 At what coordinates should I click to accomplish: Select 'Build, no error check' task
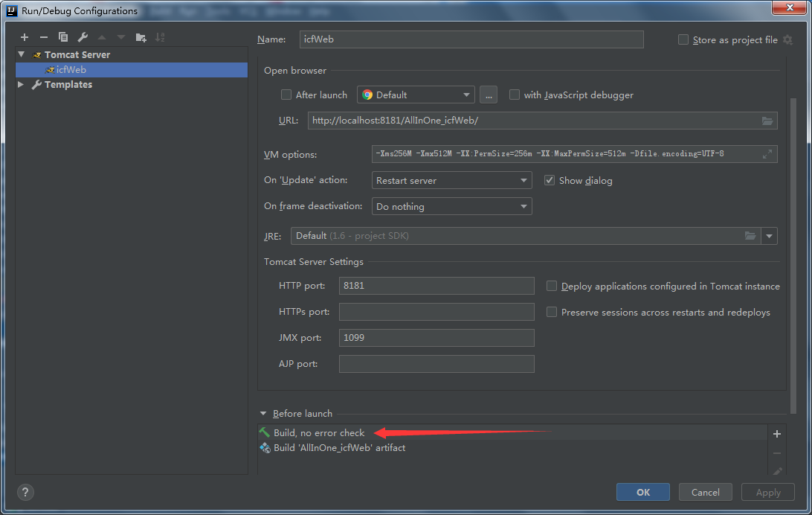tap(512, 432)
